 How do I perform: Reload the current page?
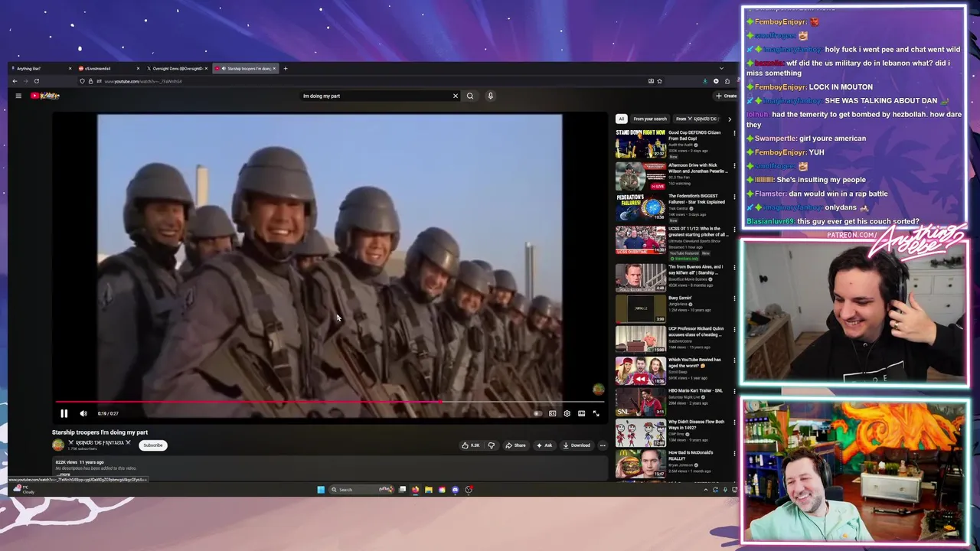(36, 81)
